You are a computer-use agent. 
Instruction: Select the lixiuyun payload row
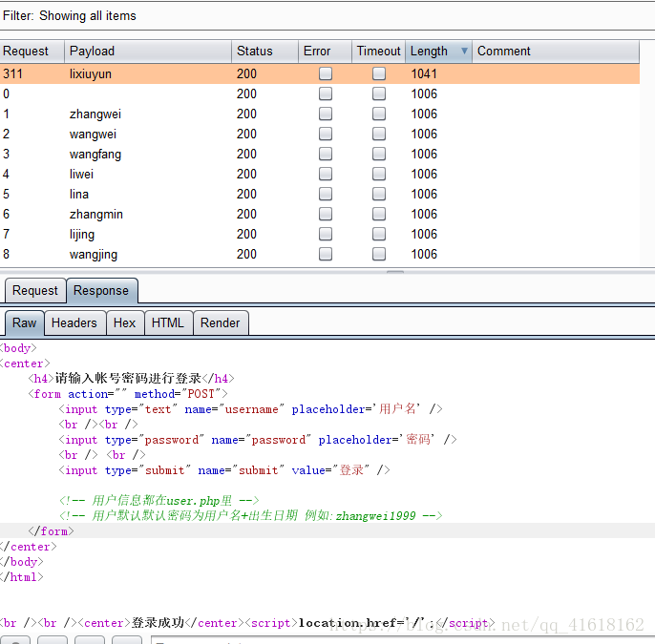(x=320, y=73)
